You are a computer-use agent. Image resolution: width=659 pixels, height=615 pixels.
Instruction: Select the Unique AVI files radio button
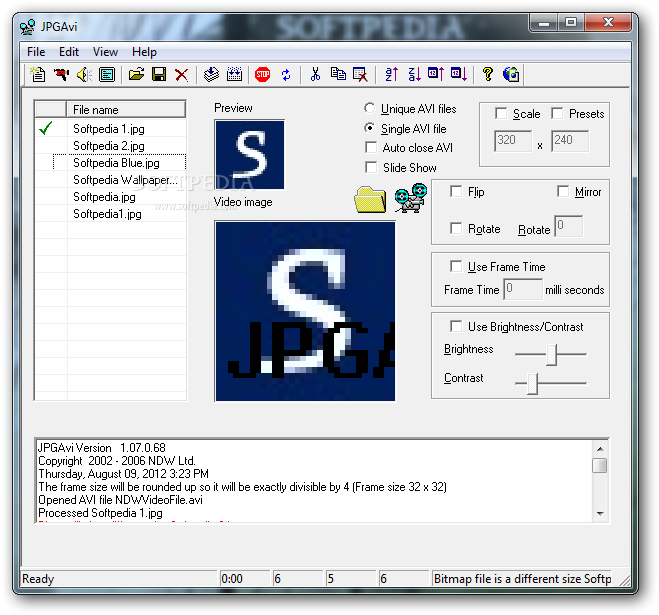click(369, 108)
